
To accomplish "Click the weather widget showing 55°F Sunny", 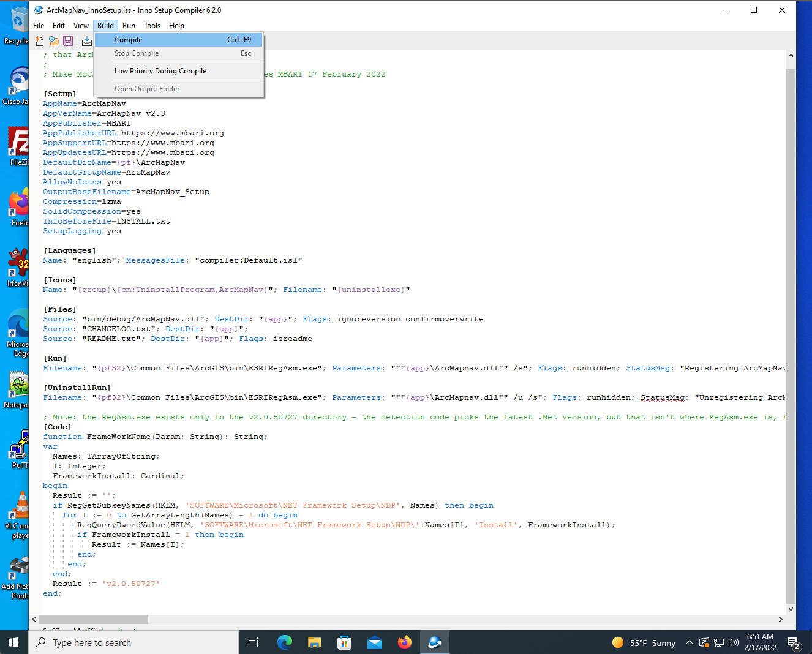I will pos(644,642).
